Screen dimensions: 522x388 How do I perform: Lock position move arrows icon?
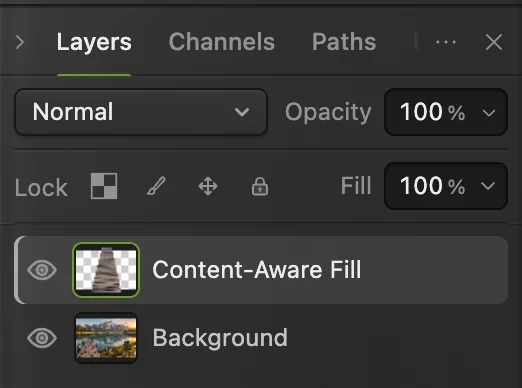(208, 186)
